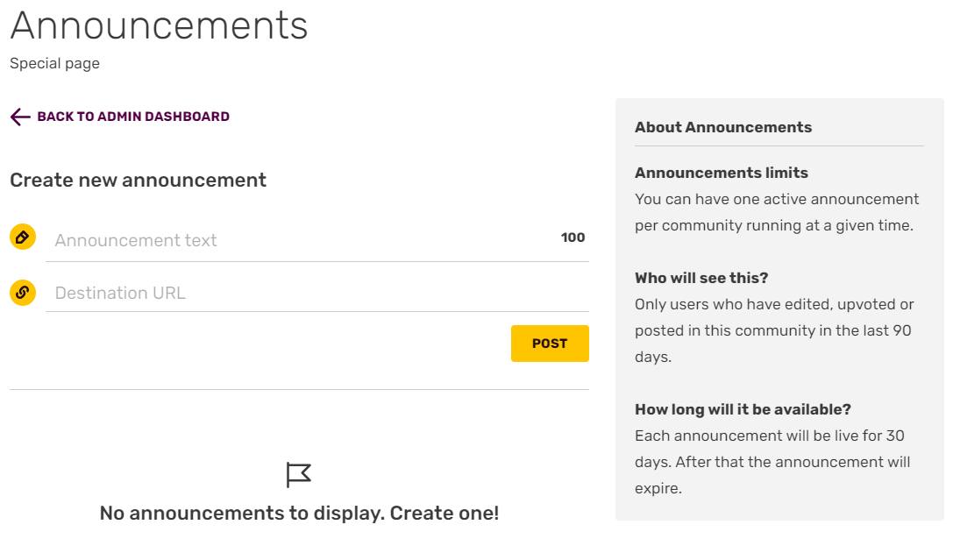Open the Back to Admin Dashboard link

132,117
